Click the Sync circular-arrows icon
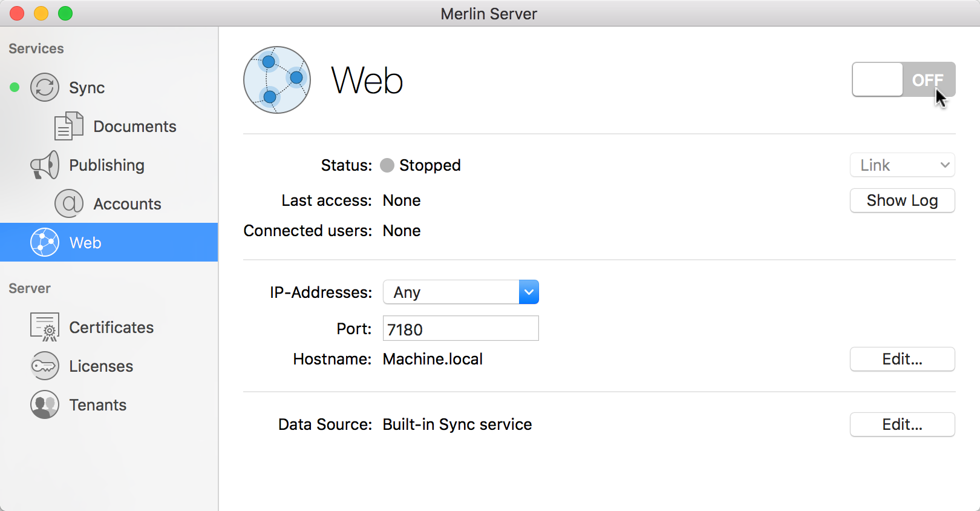Screen dimensions: 980x511 [x=45, y=87]
